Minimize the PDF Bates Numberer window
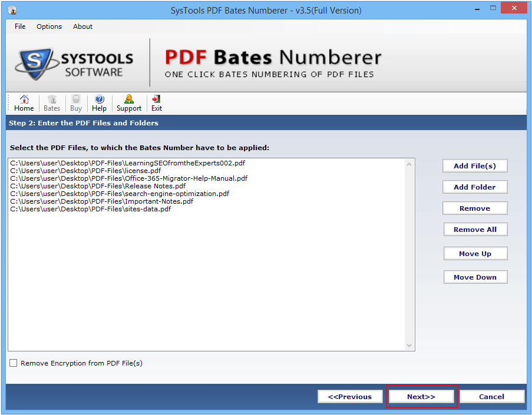 [x=477, y=9]
